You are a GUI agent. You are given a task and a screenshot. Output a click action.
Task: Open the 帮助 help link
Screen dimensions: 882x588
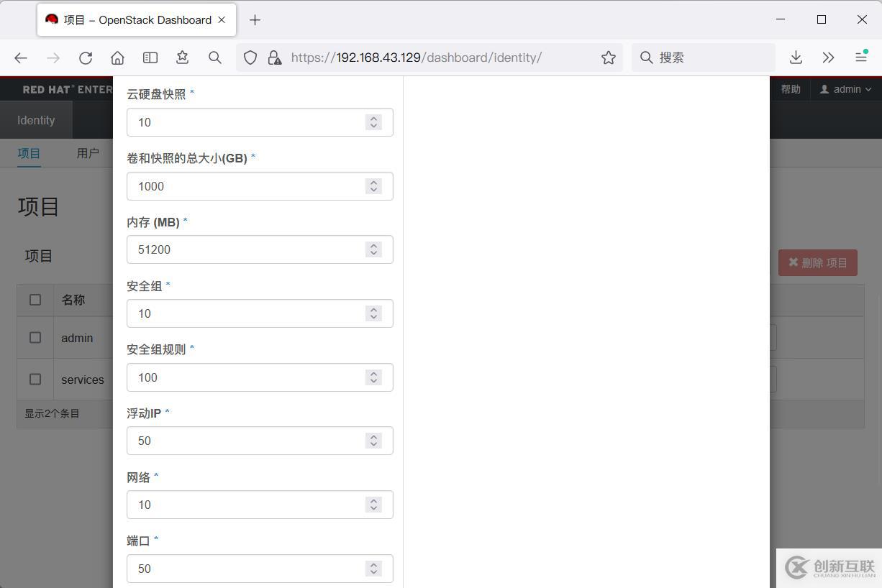click(791, 89)
